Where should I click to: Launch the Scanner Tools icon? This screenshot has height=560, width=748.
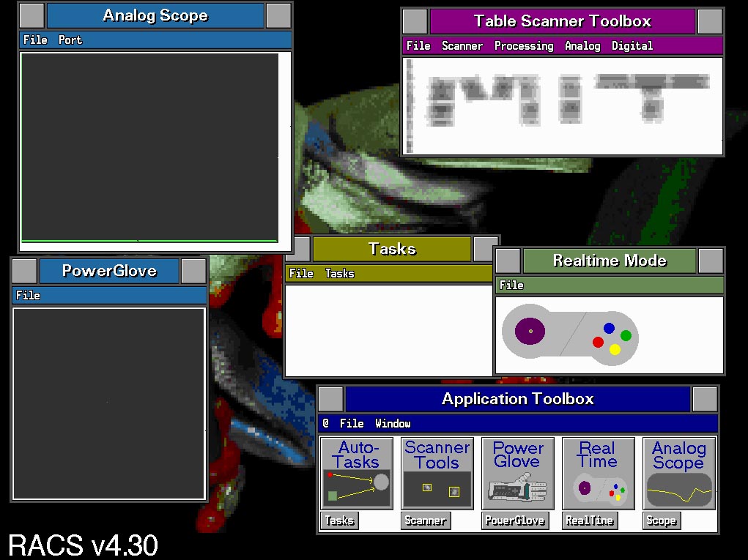[437, 473]
